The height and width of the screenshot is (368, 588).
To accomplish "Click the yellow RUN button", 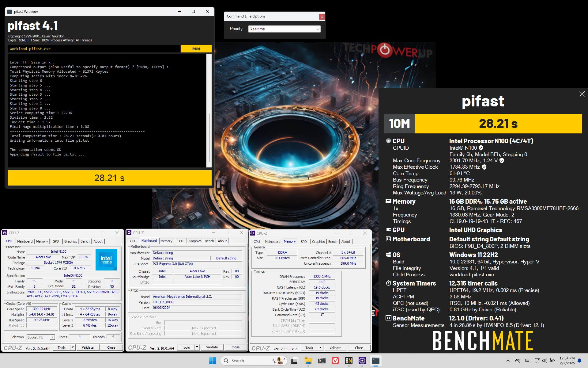I will [x=196, y=49].
